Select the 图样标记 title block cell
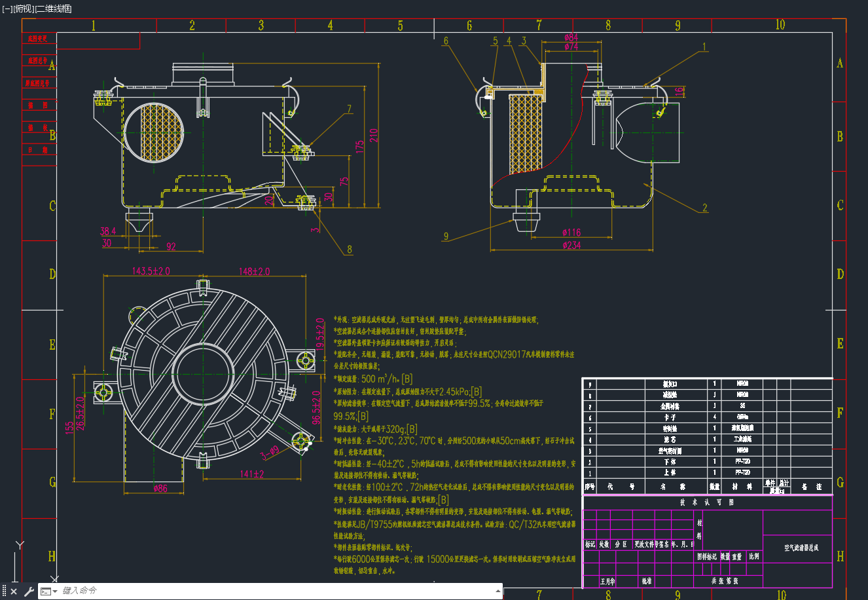 (707, 557)
